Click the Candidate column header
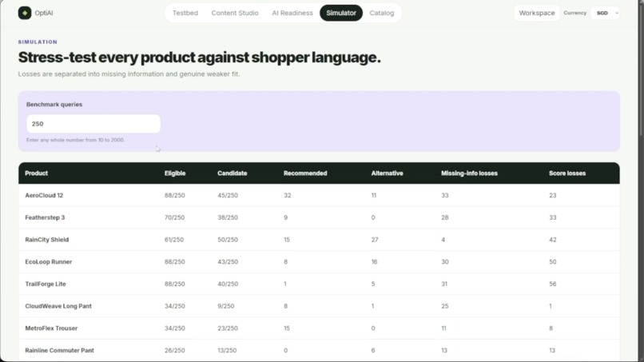644x362 pixels. click(232, 173)
